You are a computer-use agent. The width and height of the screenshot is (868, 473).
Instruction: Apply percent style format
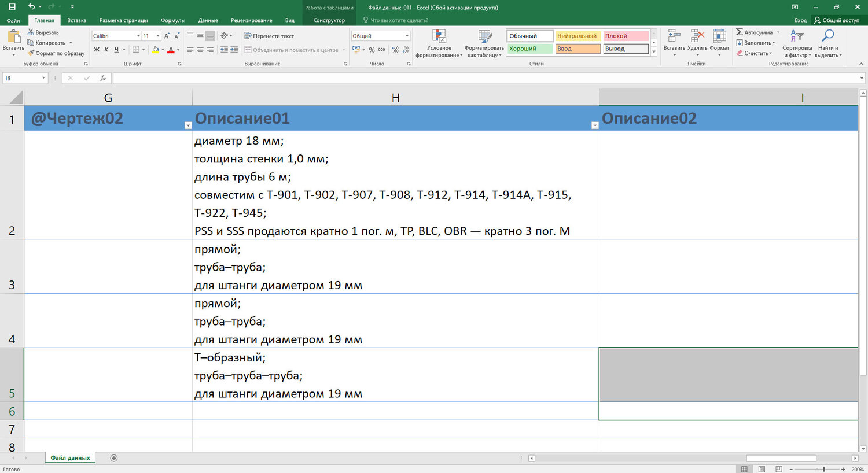372,50
